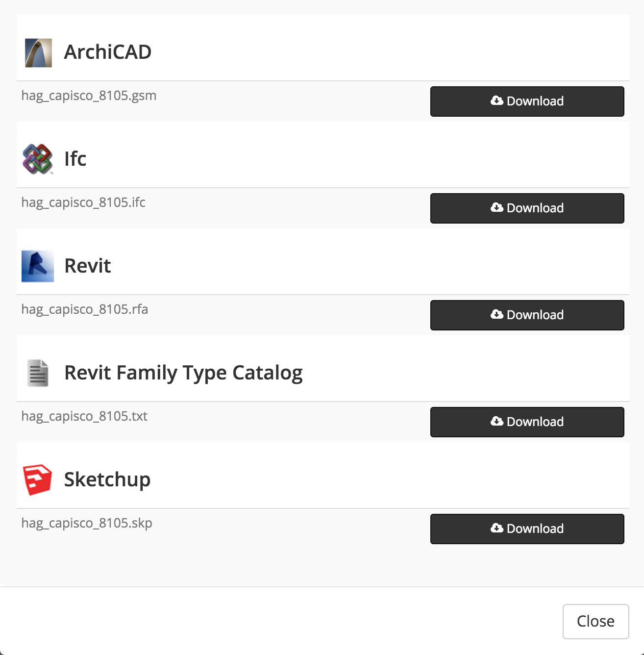This screenshot has width=644, height=655.
Task: Click the Revit section heading
Action: pos(88,266)
